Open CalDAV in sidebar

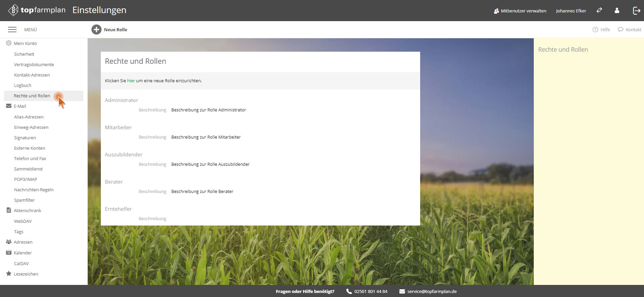(22, 263)
